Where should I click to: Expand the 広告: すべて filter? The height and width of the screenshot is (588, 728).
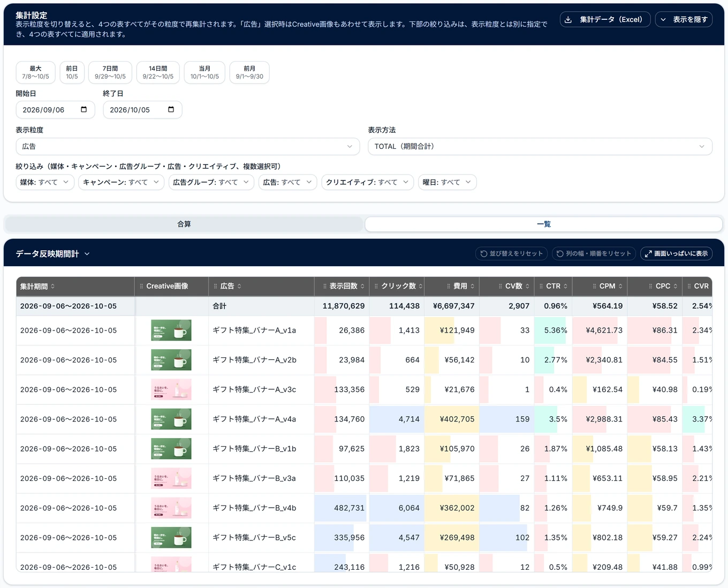(x=288, y=182)
